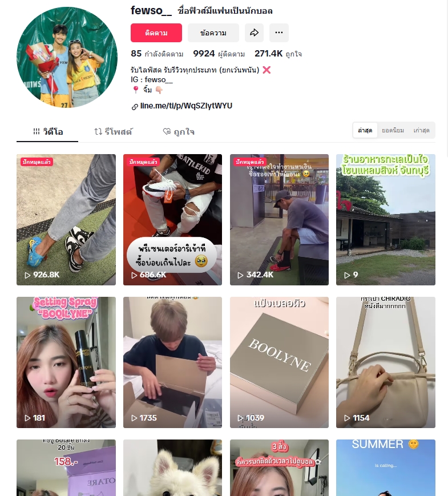The image size is (448, 496).
Task: Open the รีโพสต์ reposts tab
Action: pos(113,132)
